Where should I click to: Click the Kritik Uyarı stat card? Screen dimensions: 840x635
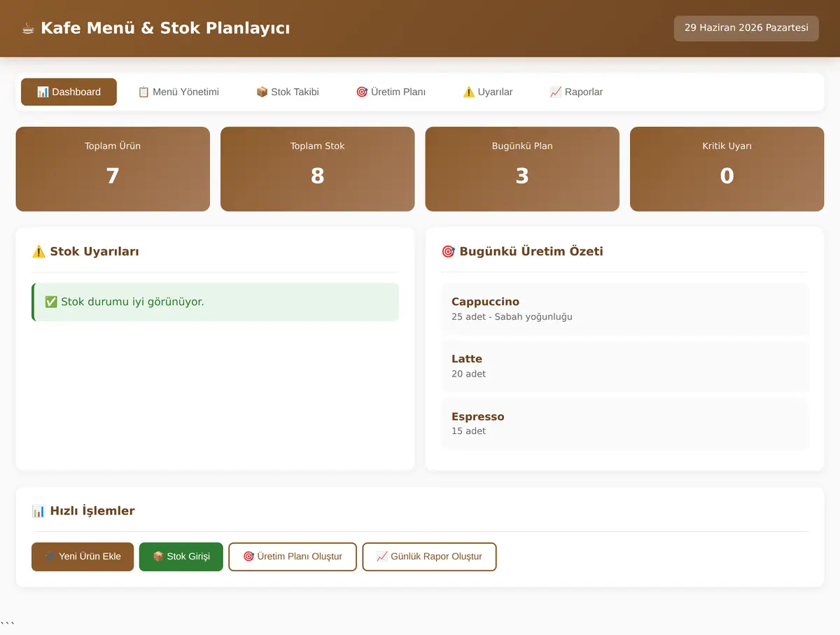tap(727, 169)
